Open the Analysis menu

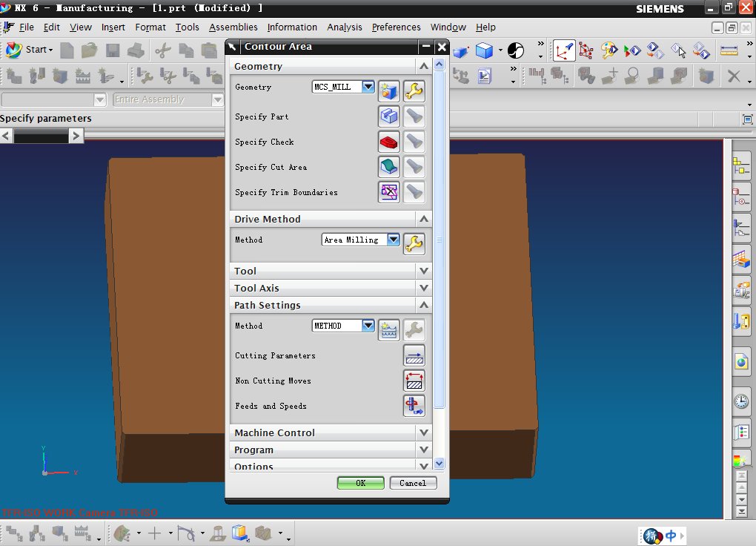coord(344,27)
